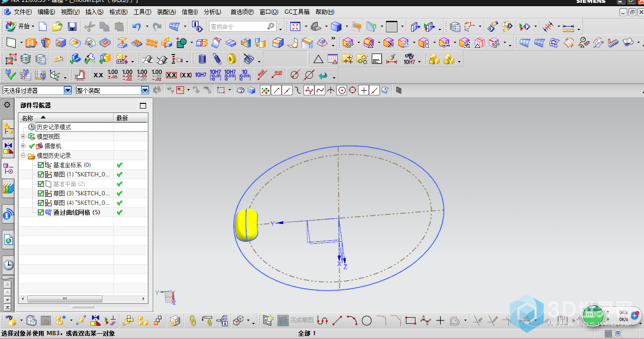Open the 无选择过滤器 selection filter dropdown
Viewport: 644px width, 339px height.
[x=68, y=90]
